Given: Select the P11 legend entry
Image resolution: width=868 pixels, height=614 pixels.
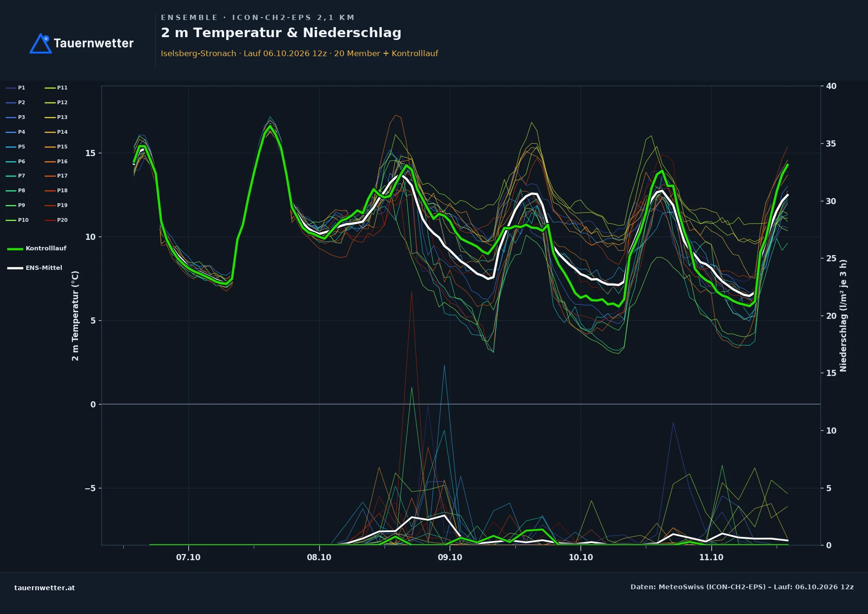Looking at the screenshot, I should [x=56, y=88].
